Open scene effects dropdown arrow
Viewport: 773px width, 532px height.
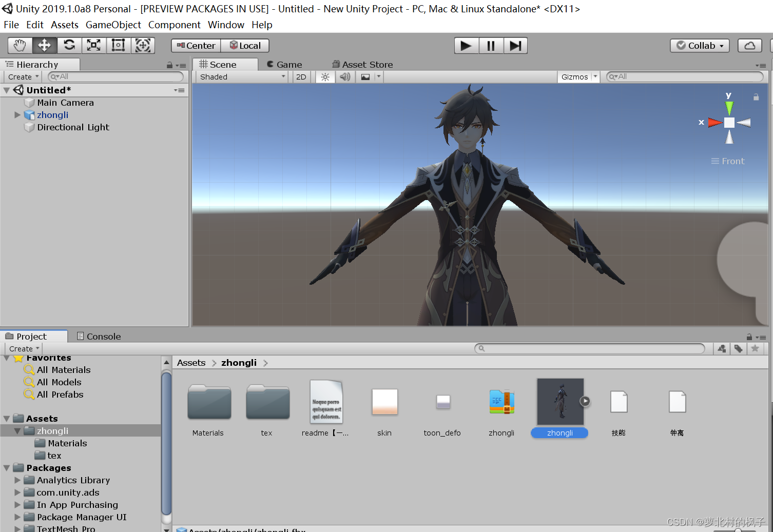[x=379, y=77]
